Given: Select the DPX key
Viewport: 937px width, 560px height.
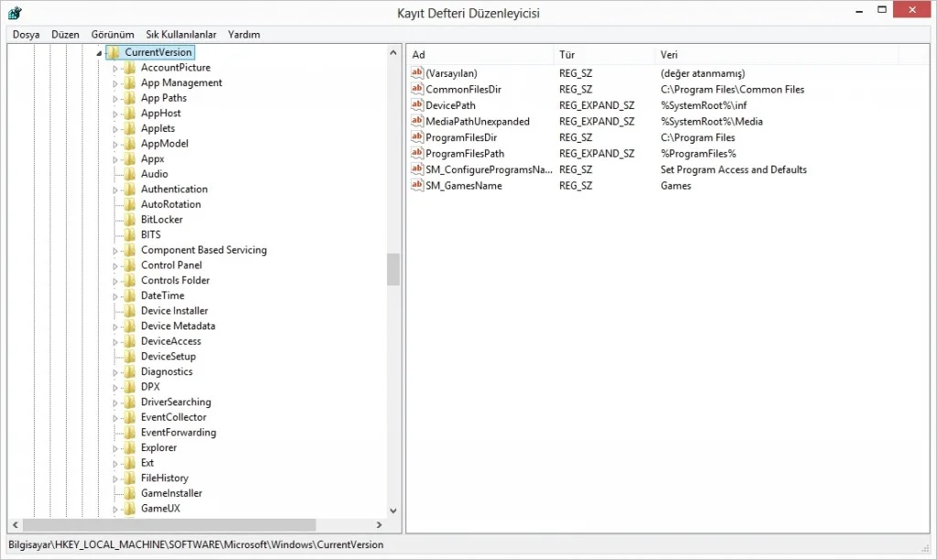Looking at the screenshot, I should coord(151,387).
